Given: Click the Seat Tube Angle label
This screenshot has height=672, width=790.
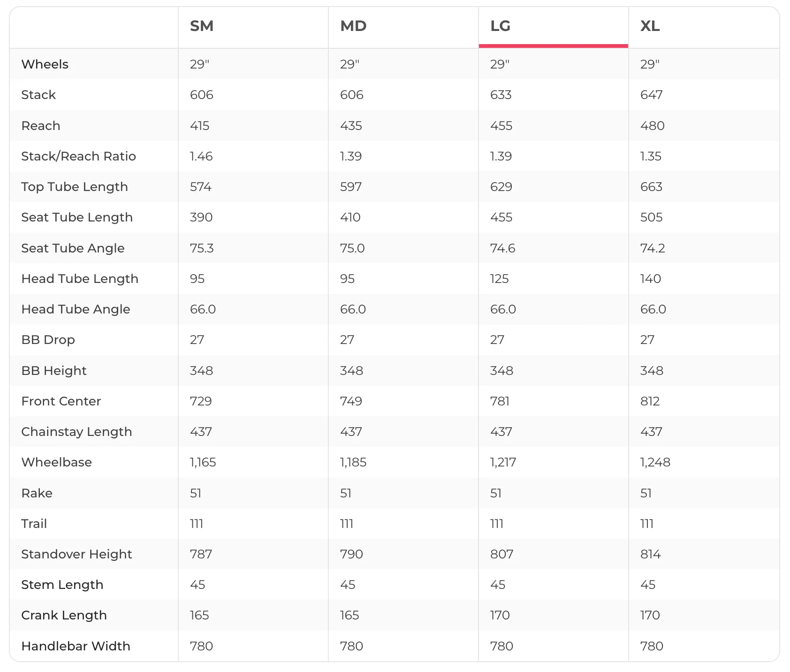Looking at the screenshot, I should [x=73, y=248].
